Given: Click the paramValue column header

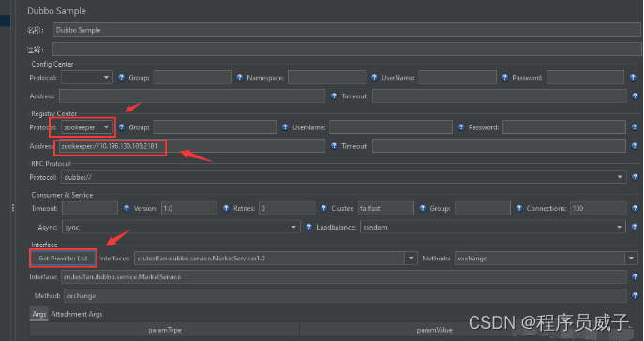Looking at the screenshot, I should click(435, 330).
